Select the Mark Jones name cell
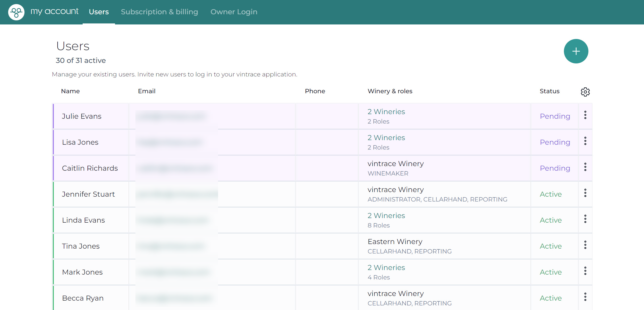This screenshot has width=644, height=310. (91, 272)
